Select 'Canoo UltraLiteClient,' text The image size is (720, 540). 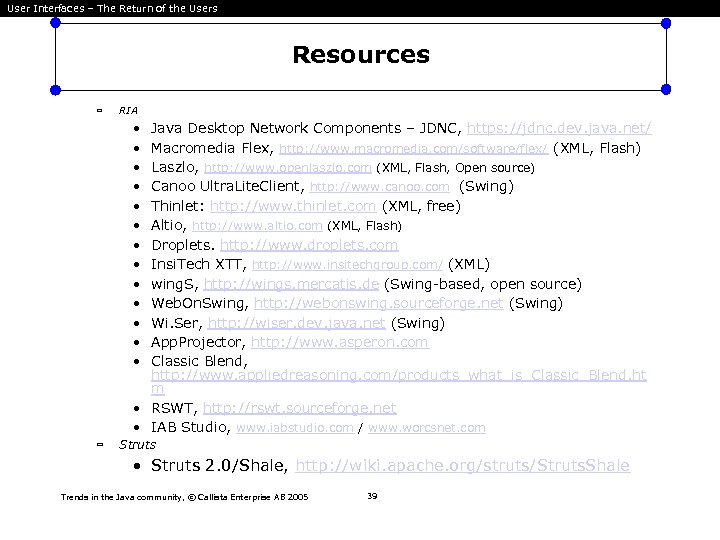click(x=228, y=186)
